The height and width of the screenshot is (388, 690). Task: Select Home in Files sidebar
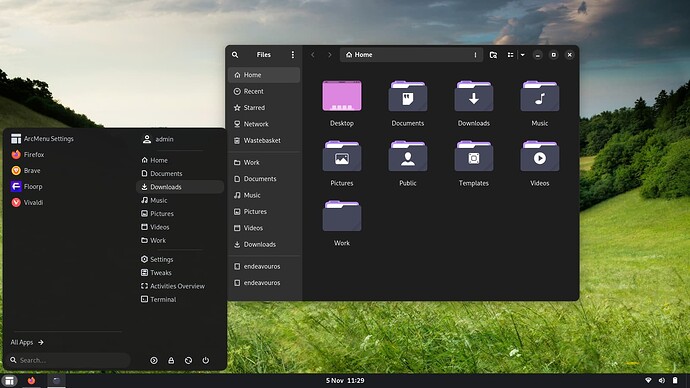click(x=264, y=75)
